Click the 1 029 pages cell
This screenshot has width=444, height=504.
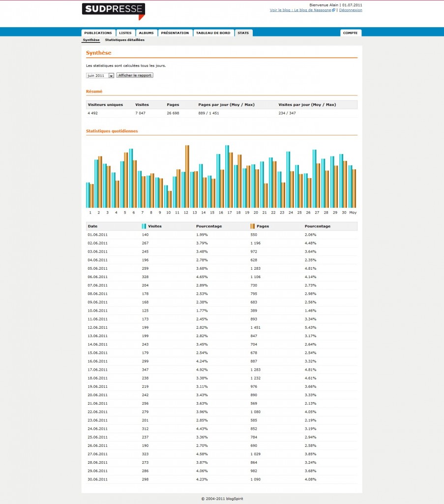255,454
